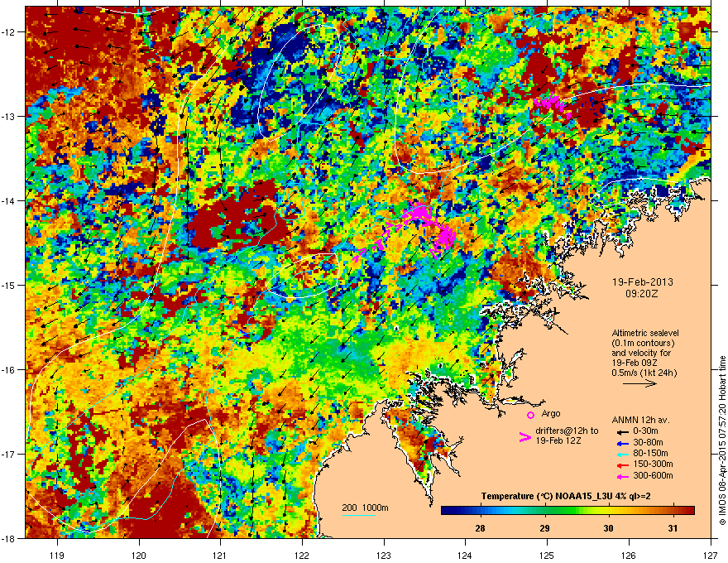Click the longitude axis label '126'
The image size is (728, 563).
point(629,555)
